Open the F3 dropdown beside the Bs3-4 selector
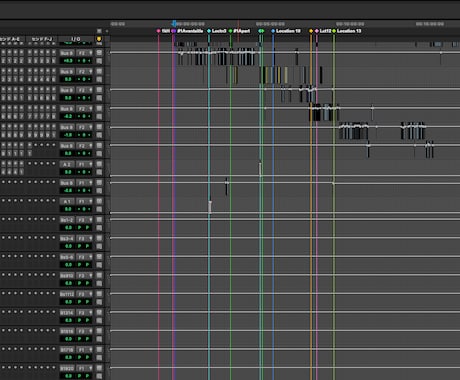 pyautogui.click(x=85, y=238)
